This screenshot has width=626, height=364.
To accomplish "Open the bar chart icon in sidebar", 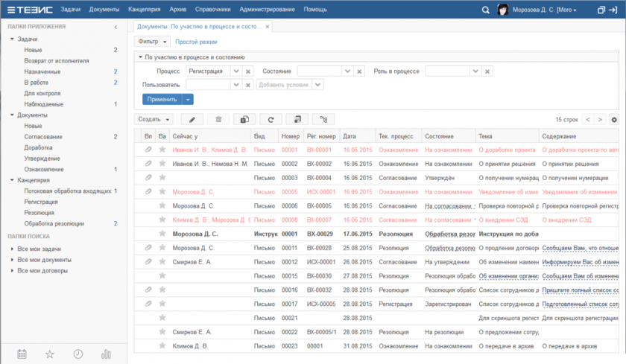I will 106,354.
